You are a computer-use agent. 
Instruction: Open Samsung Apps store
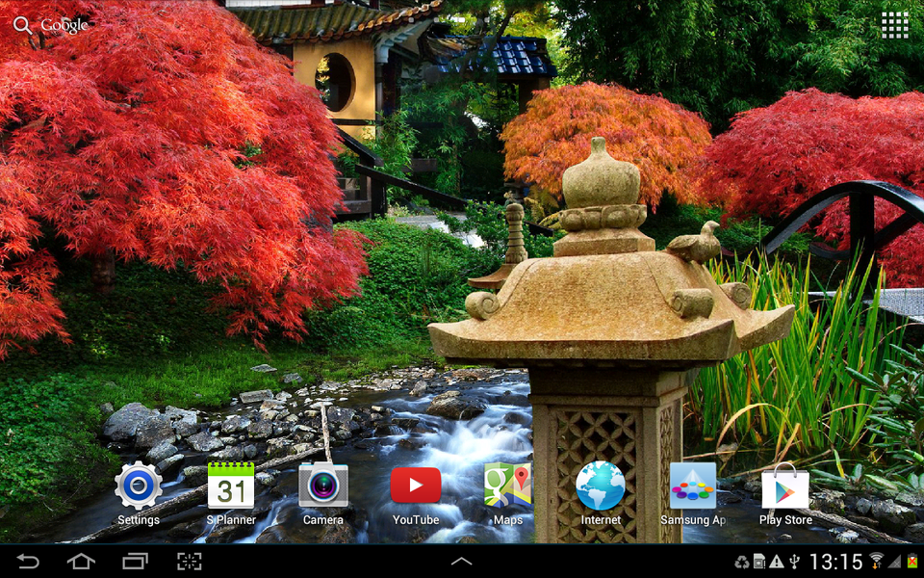tap(693, 486)
